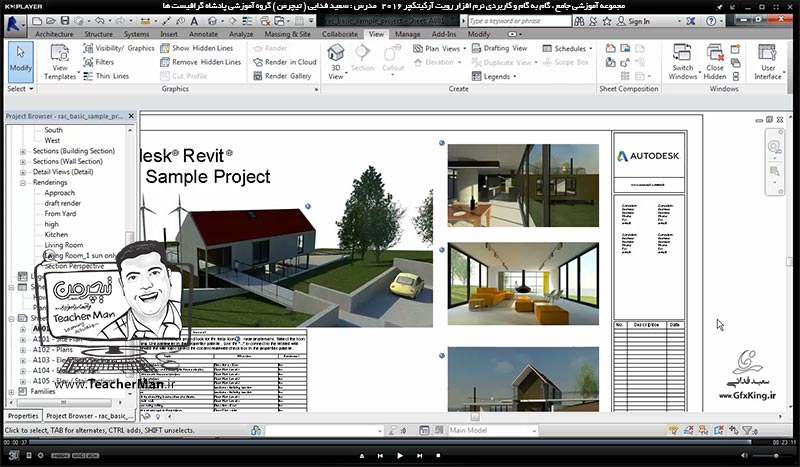800x467 pixels.
Task: Open Render Gallery
Action: point(282,76)
